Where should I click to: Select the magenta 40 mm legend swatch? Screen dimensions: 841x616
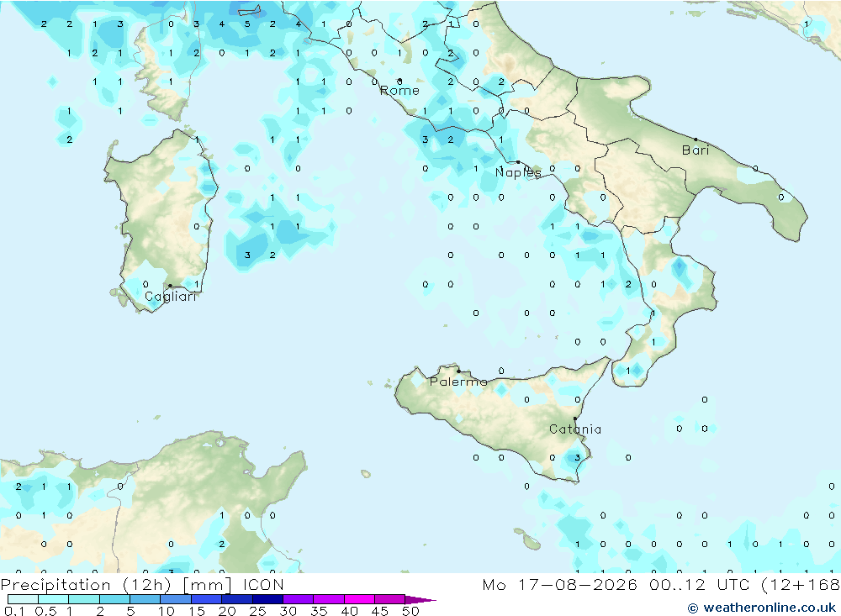click(x=359, y=599)
